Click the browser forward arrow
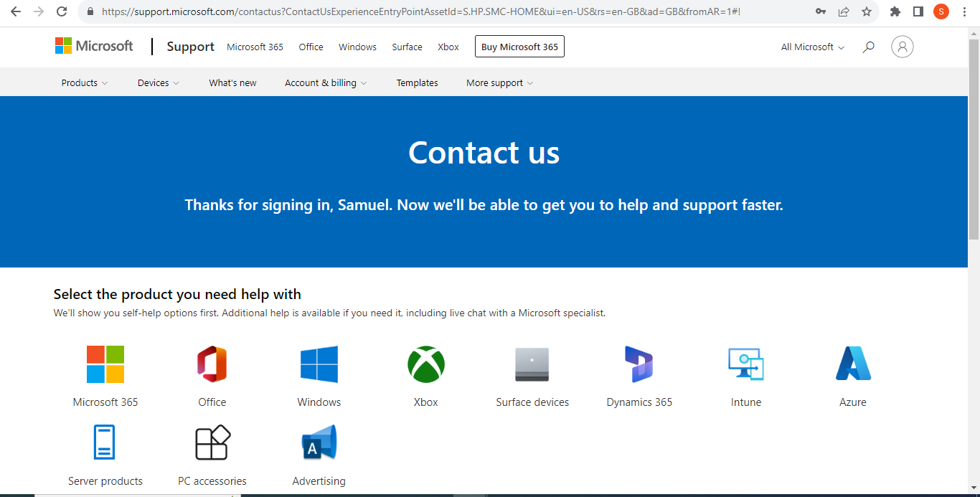980x497 pixels. (39, 11)
